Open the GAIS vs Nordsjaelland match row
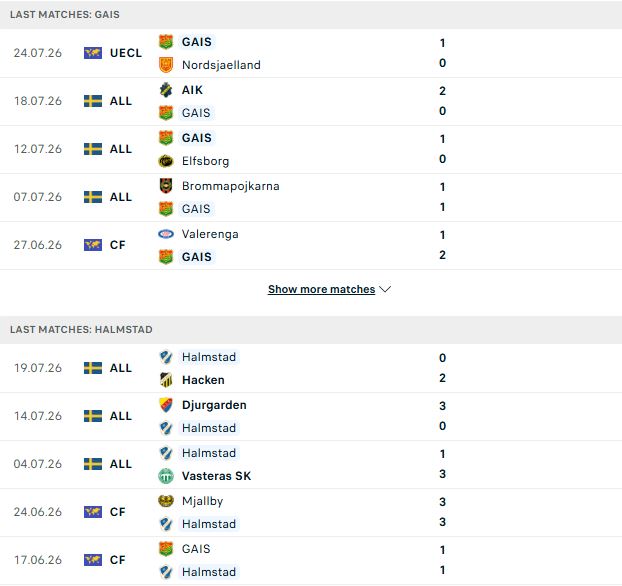Image resolution: width=622 pixels, height=586 pixels. (311, 54)
